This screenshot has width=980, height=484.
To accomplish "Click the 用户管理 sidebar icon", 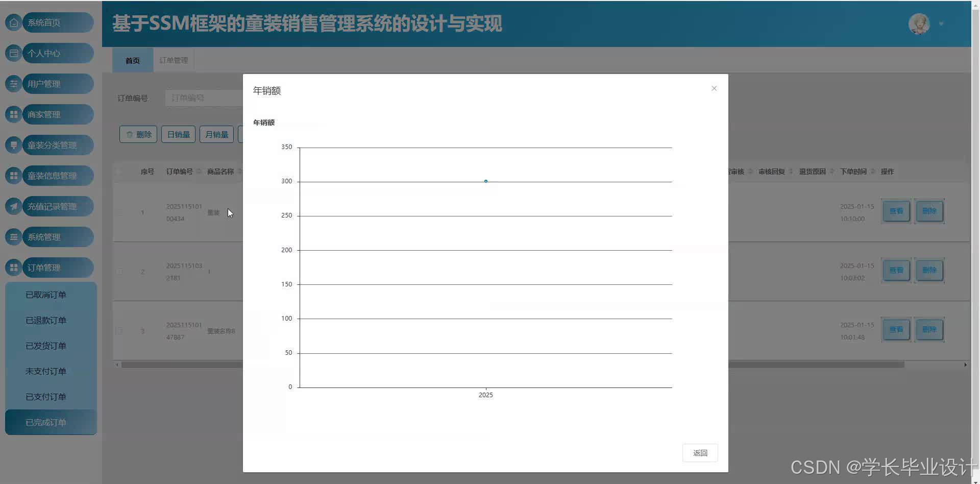I will click(14, 84).
